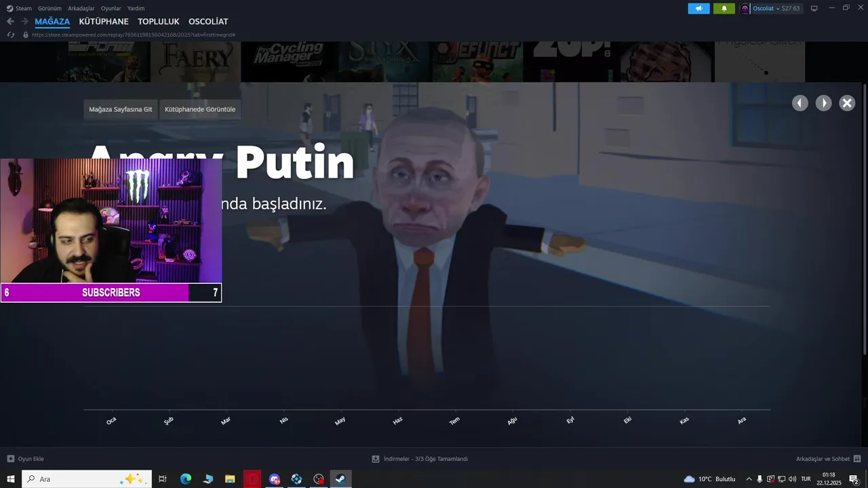Click the Ara month label on the timeline

click(742, 421)
